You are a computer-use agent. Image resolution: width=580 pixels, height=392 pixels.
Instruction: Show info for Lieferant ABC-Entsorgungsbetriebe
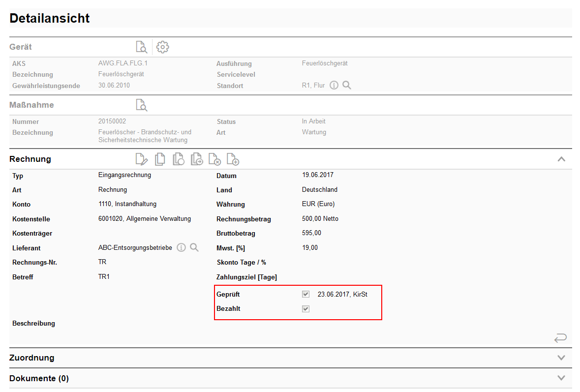[x=181, y=248]
